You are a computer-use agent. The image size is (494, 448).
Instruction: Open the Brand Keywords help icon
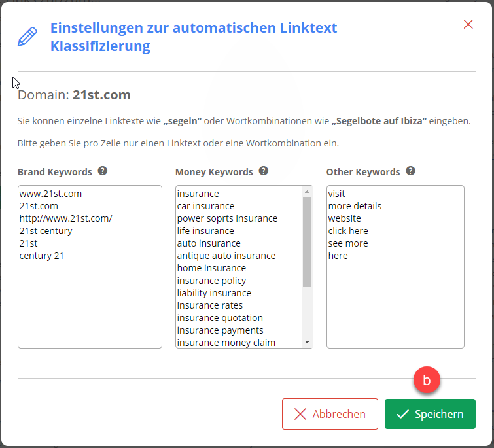pos(102,171)
